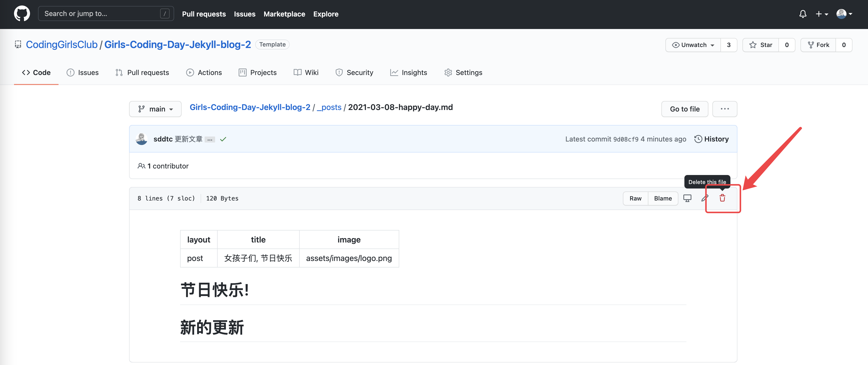
Task: Click the Raw view button
Action: point(636,197)
